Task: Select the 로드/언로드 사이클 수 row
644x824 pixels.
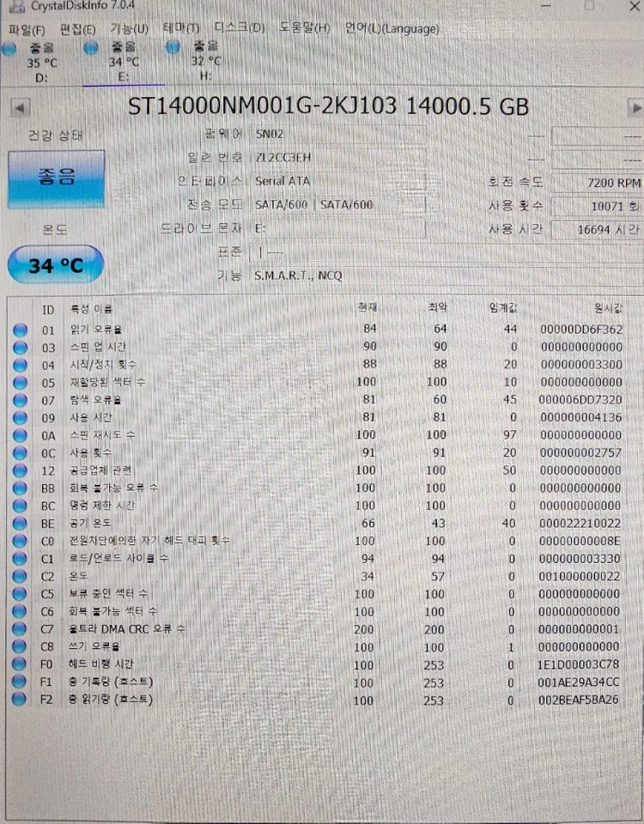Action: tap(318, 559)
